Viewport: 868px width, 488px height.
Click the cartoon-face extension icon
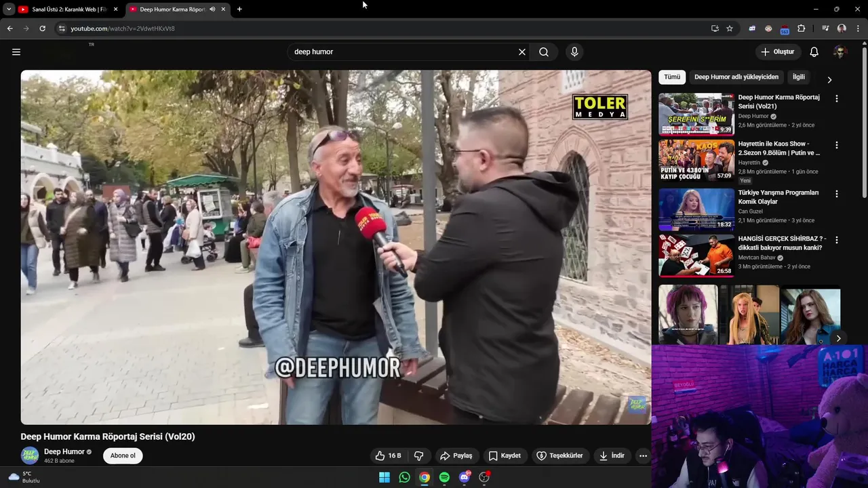768,28
